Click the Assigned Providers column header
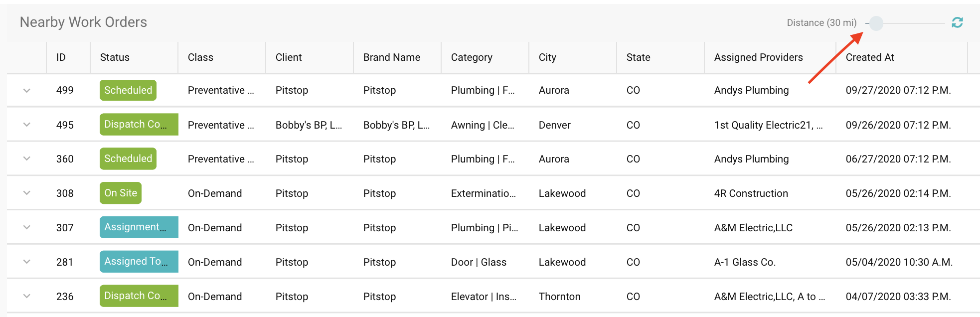This screenshot has height=317, width=980. (x=759, y=57)
